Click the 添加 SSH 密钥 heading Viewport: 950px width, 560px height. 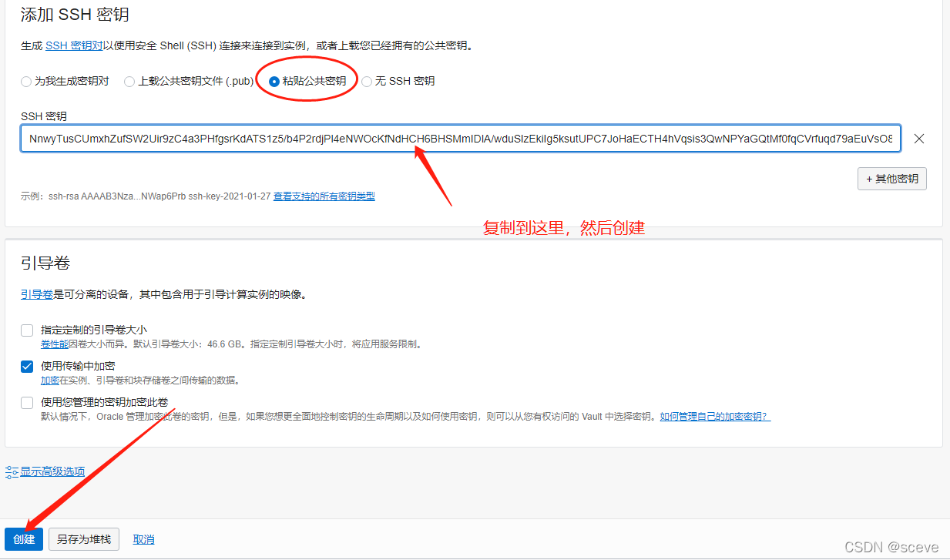(75, 15)
